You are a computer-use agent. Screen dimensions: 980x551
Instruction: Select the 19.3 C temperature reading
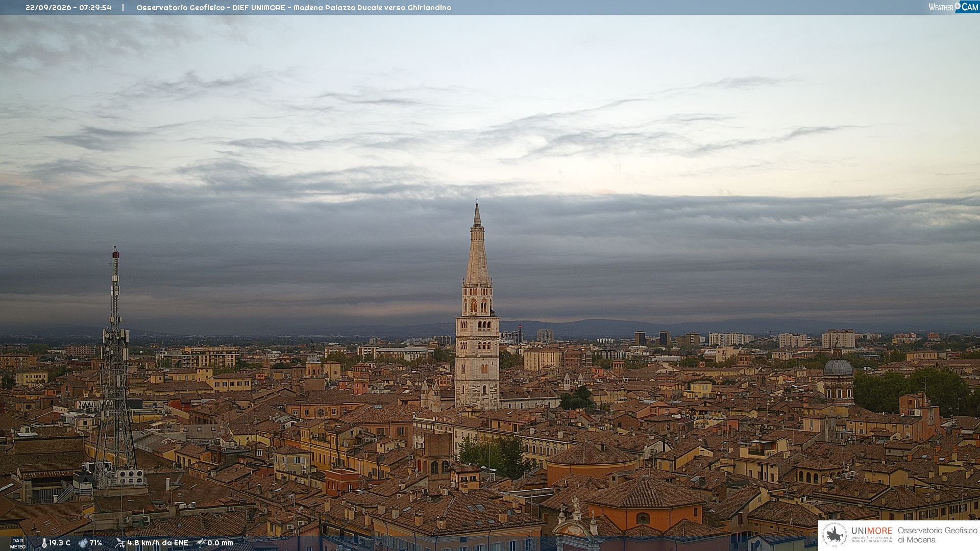click(x=60, y=543)
